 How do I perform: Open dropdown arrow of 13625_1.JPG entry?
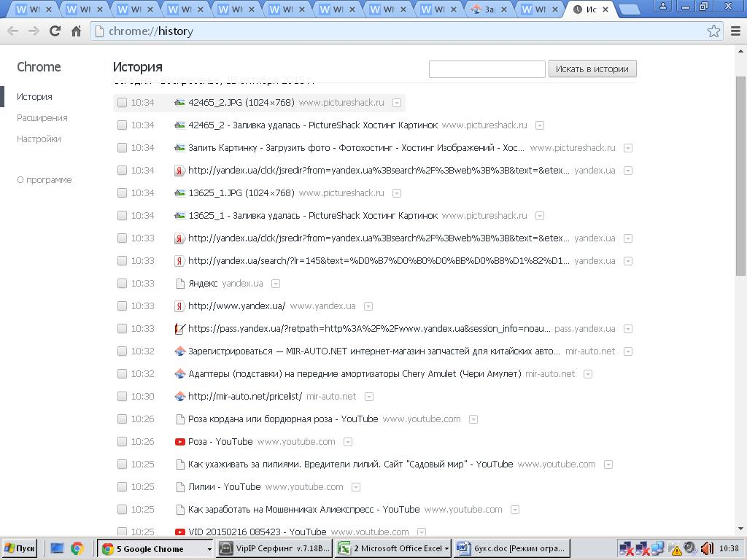pos(396,193)
